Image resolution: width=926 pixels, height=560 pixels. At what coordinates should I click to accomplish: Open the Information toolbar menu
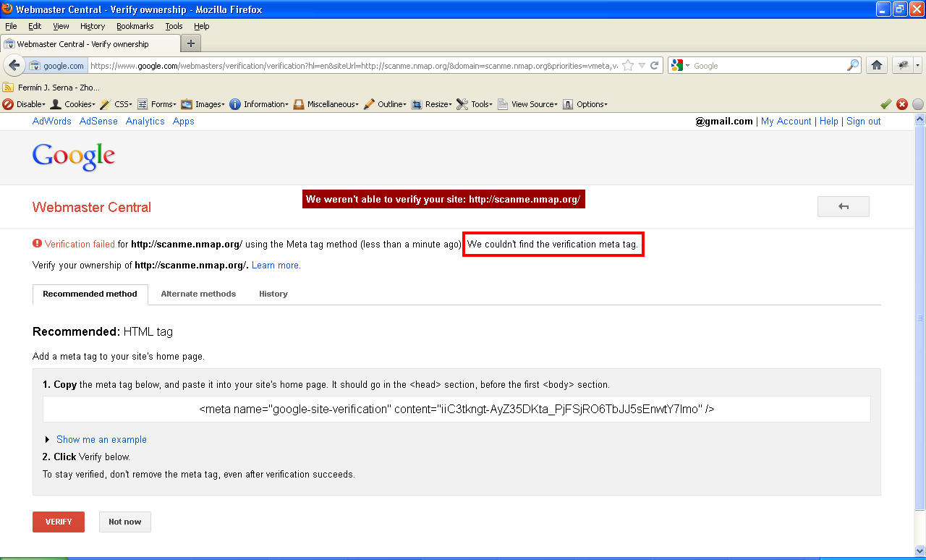(x=259, y=104)
